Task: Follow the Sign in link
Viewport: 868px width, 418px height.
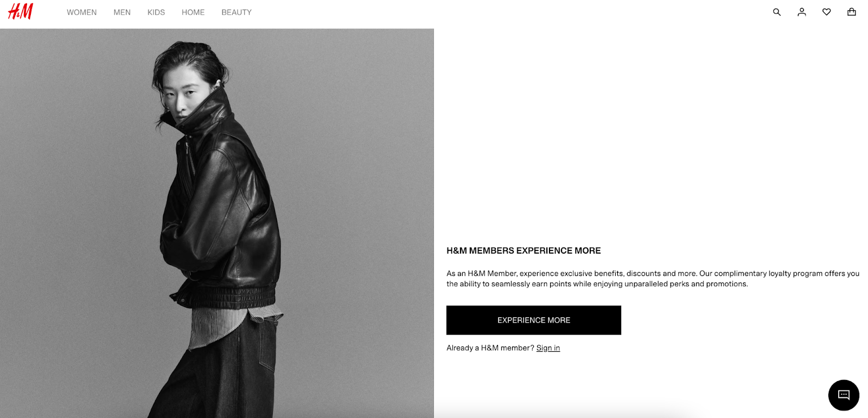Action: (x=548, y=348)
